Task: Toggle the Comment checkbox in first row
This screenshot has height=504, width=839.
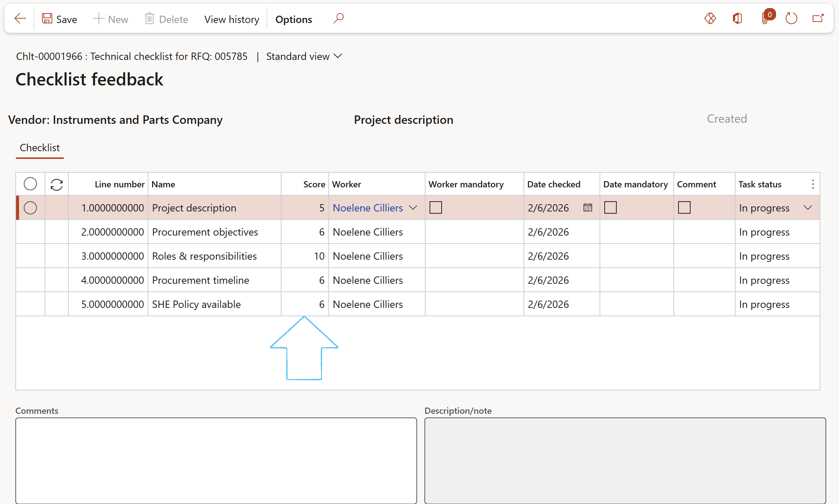Action: pyautogui.click(x=684, y=207)
